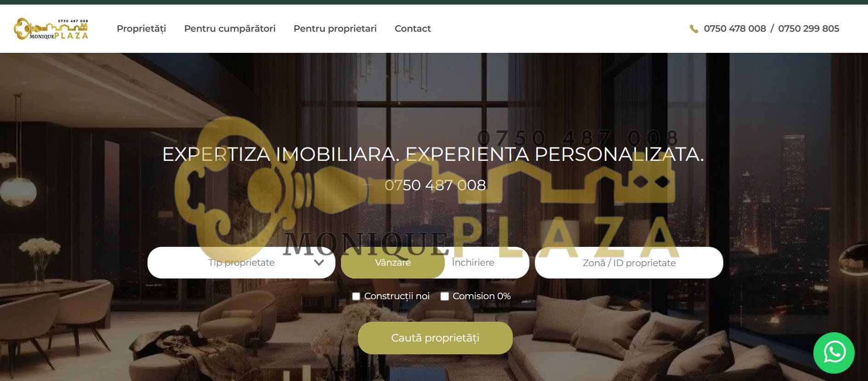Tick the Construcții noi checkbox
868x381 pixels.
click(356, 296)
